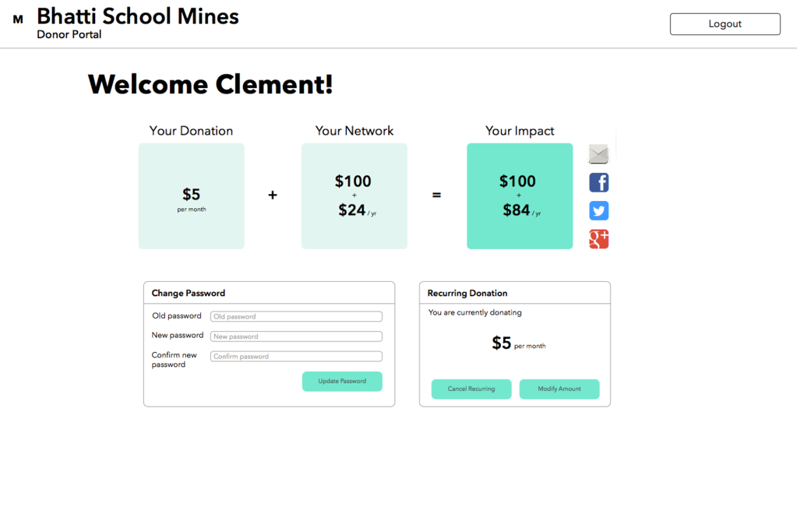Click the Bhatti School Mines title
Viewport: 797px width, 532px height.
point(138,16)
